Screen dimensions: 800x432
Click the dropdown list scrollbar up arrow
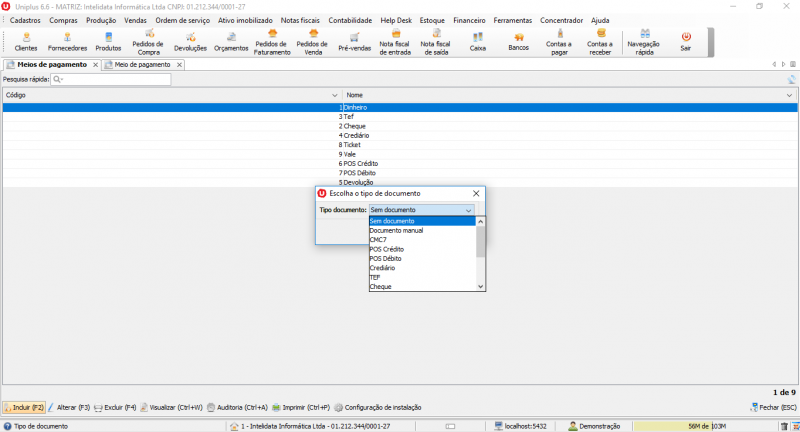tap(480, 221)
